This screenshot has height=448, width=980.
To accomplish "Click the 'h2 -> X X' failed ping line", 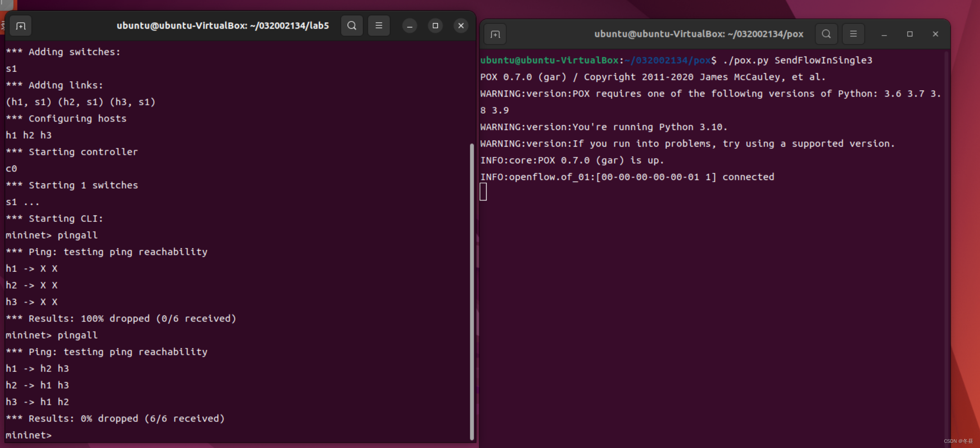I will (32, 285).
